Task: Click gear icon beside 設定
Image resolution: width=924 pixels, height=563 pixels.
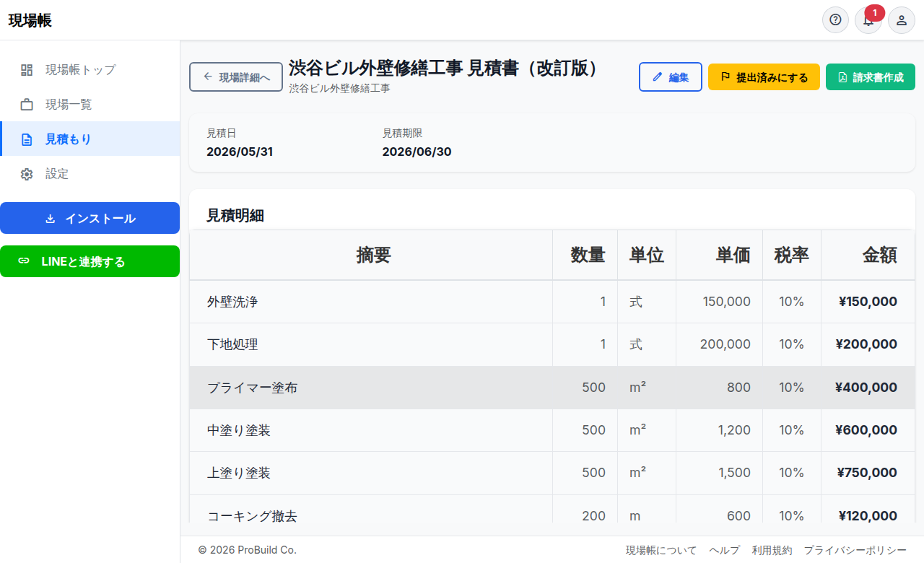Action: click(x=27, y=174)
